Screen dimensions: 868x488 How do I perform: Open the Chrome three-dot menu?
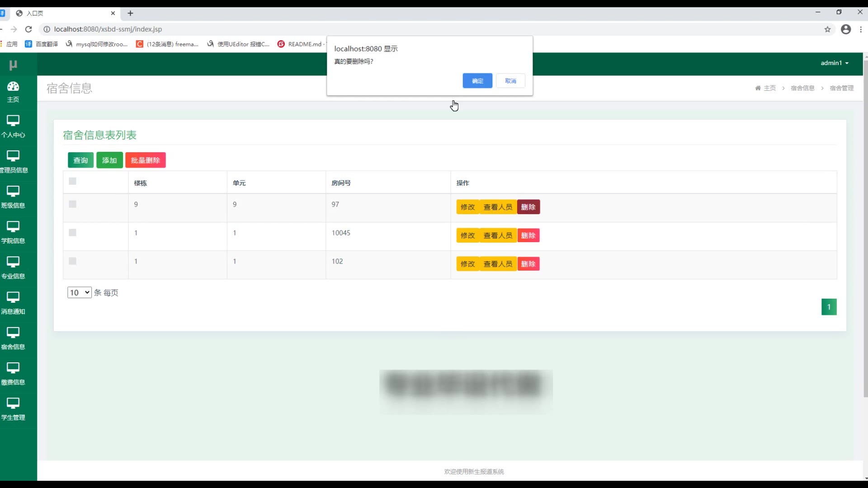tap(861, 29)
